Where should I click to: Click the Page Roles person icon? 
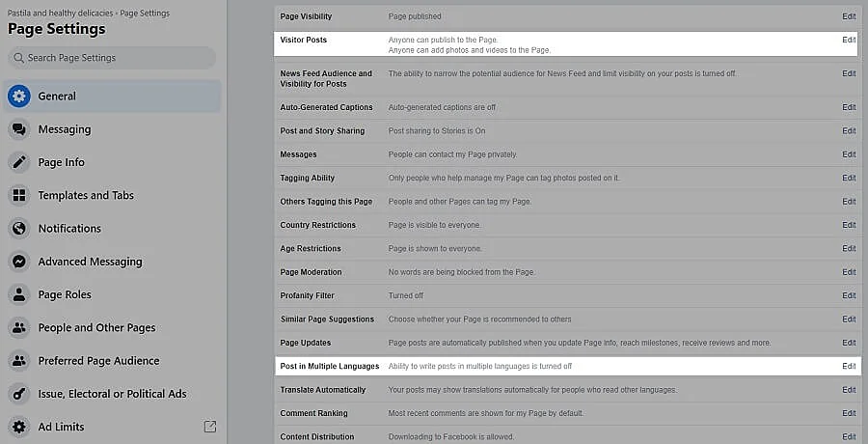(19, 294)
